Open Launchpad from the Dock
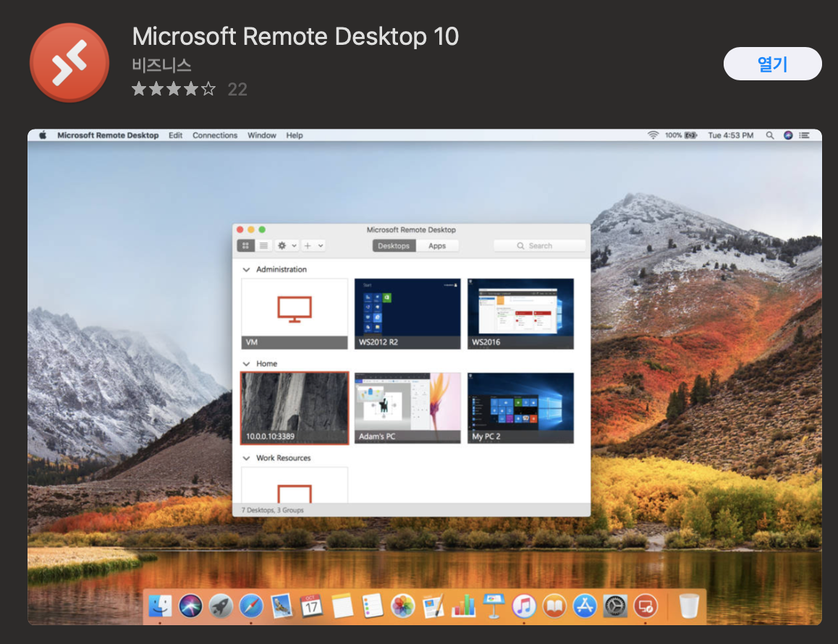838x644 pixels. 221,606
